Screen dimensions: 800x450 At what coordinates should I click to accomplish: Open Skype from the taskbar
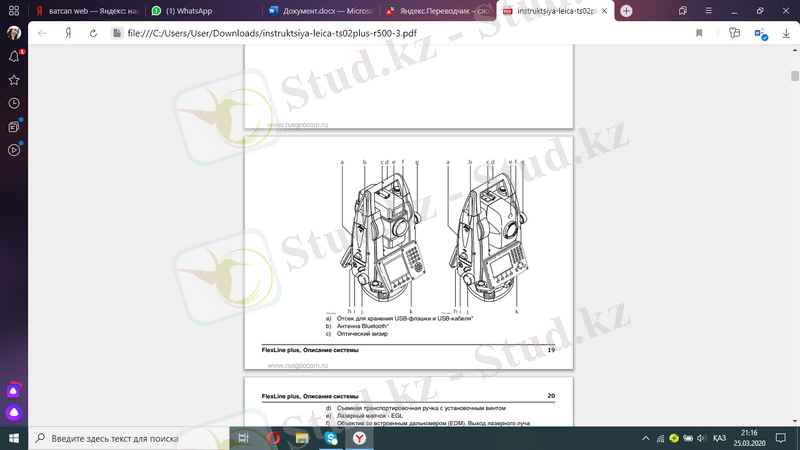(331, 438)
